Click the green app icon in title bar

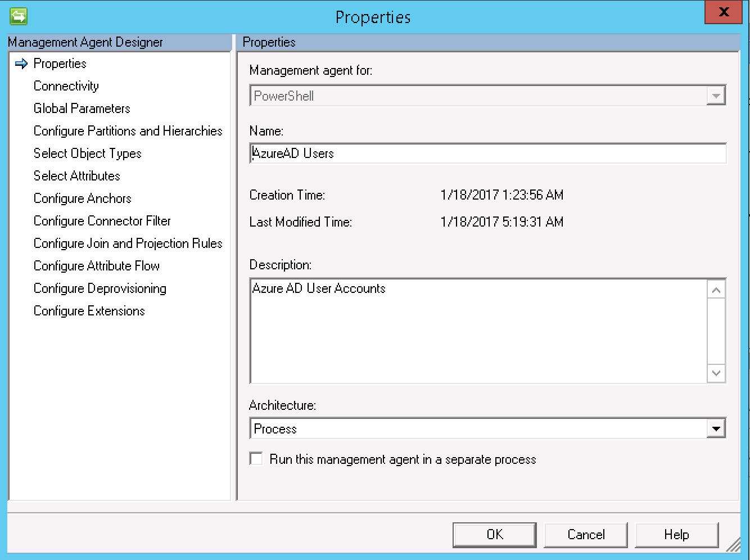pos(19,16)
